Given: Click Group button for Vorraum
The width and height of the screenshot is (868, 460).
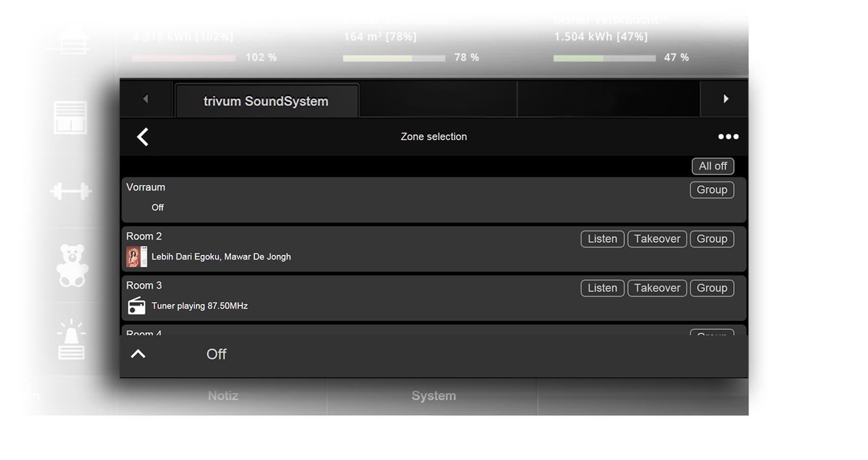Looking at the screenshot, I should tap(712, 190).
